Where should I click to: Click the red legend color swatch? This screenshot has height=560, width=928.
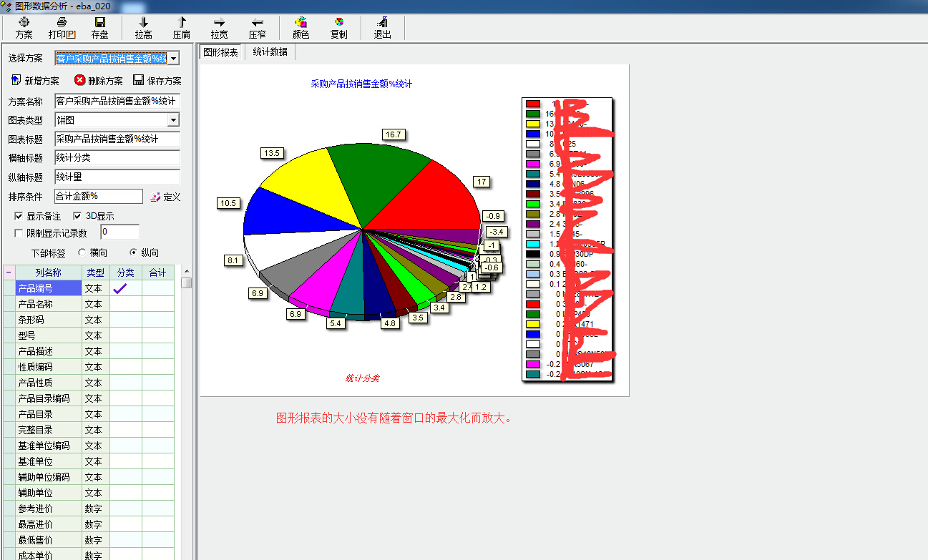[x=533, y=104]
